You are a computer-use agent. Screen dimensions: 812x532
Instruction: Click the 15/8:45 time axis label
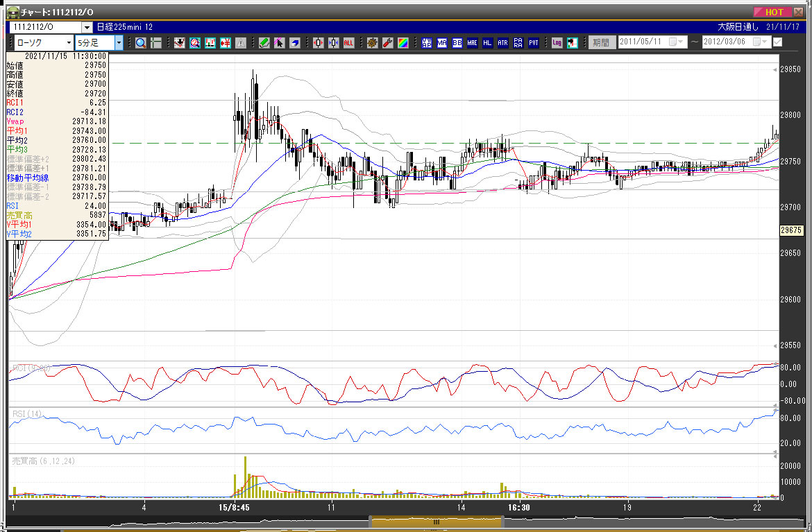234,507
